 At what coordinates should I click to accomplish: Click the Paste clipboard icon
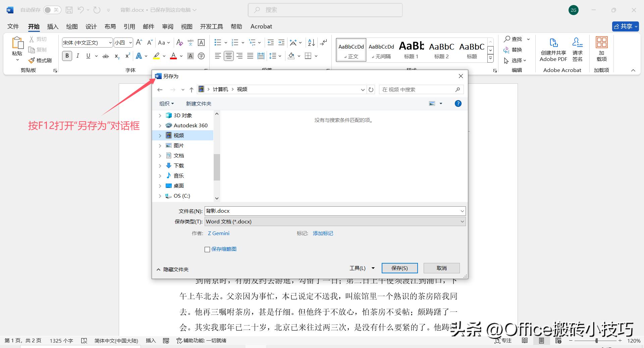[17, 43]
